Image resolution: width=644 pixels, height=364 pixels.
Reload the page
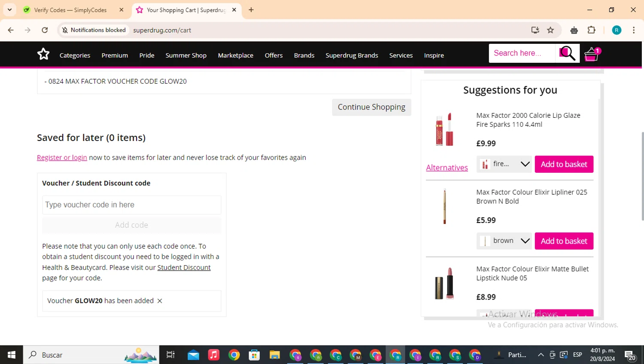45,30
